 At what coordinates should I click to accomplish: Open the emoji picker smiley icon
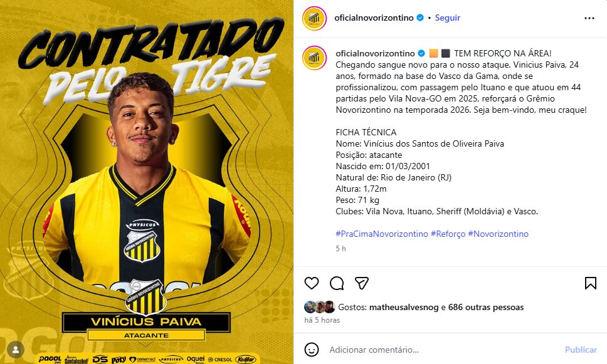311,350
